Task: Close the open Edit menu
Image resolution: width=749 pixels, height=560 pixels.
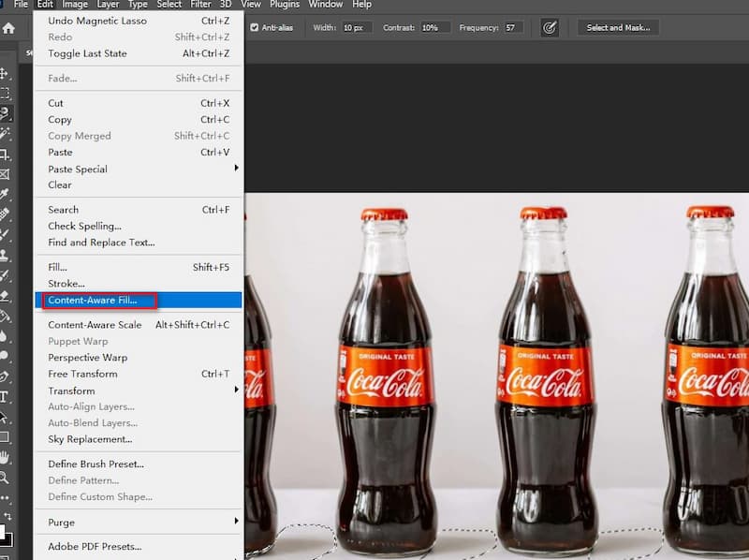Action: pos(45,5)
